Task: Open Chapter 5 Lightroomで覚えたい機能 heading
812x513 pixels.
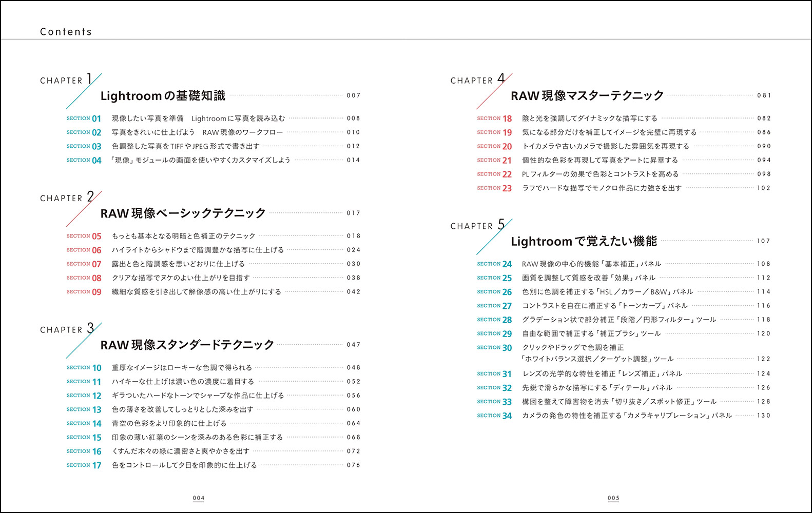Action: point(584,241)
